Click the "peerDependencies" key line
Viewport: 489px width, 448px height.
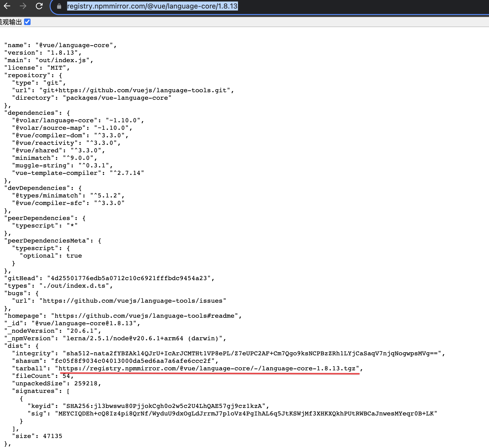(45, 218)
